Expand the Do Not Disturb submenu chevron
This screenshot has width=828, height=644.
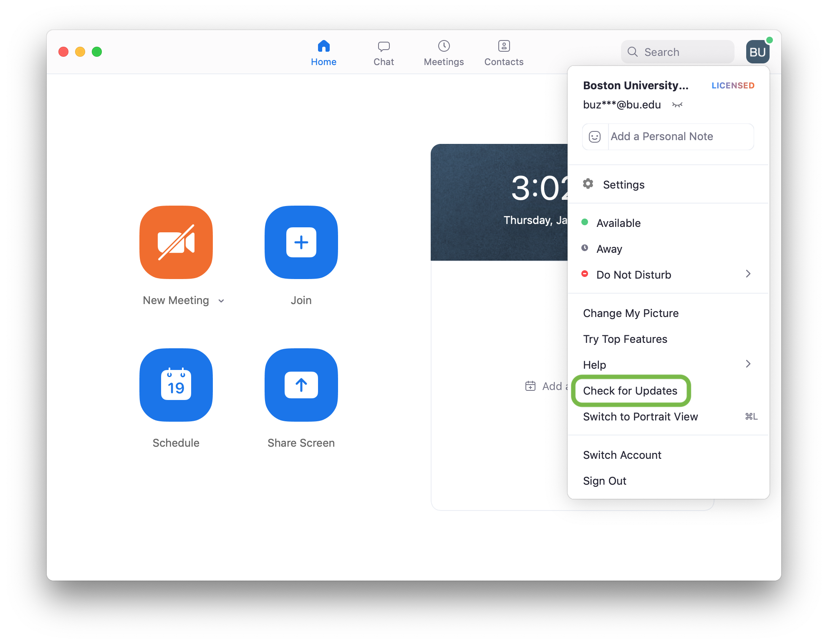pos(748,274)
